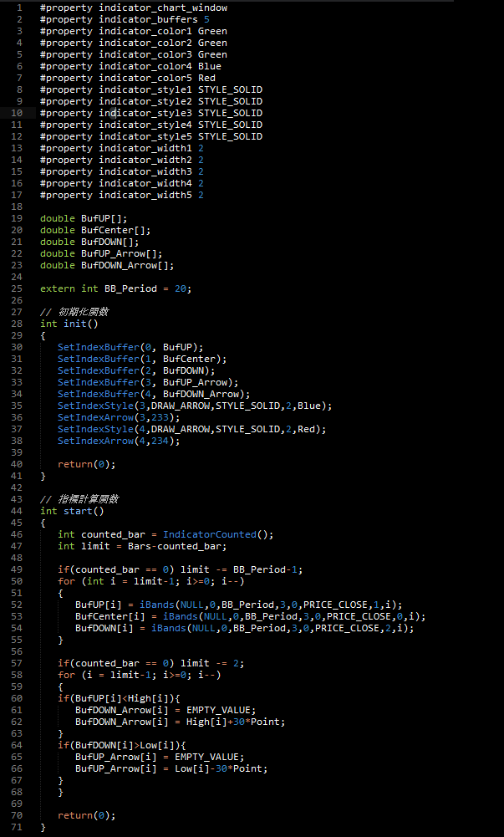Click the start() function name

[x=83, y=511]
